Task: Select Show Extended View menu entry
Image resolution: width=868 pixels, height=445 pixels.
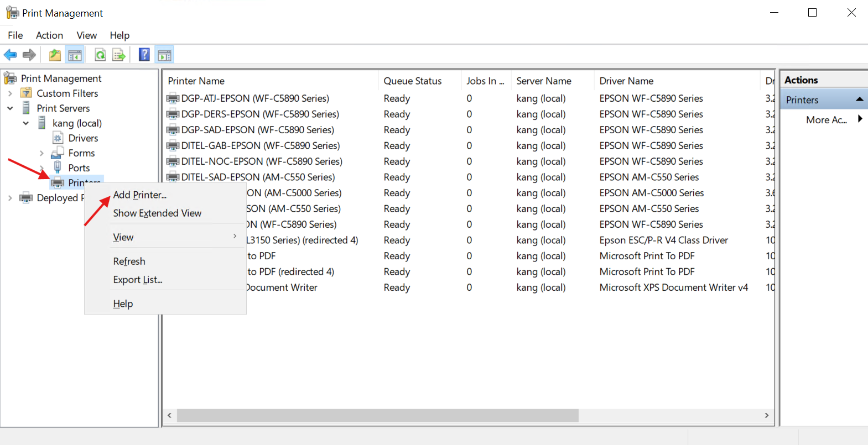Action: [157, 213]
